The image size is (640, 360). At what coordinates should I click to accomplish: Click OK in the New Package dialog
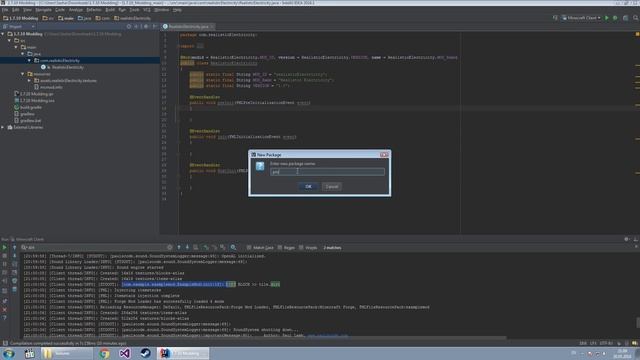(308, 187)
